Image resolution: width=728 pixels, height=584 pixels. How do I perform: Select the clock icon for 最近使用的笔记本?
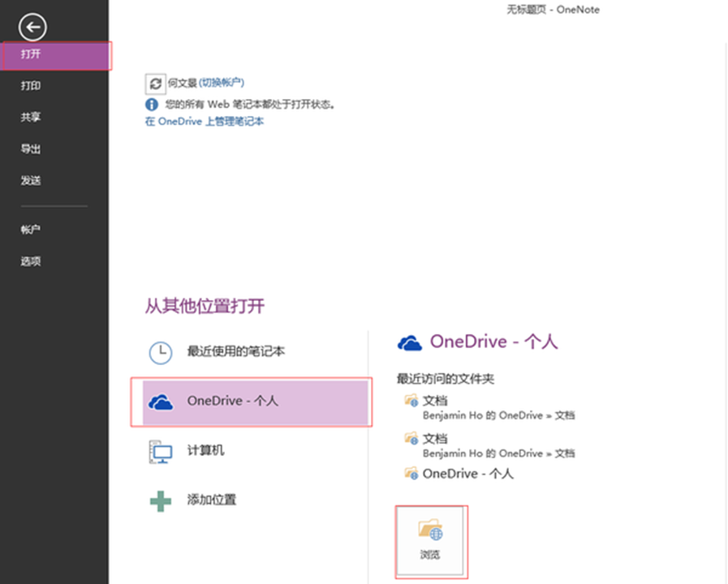(161, 353)
